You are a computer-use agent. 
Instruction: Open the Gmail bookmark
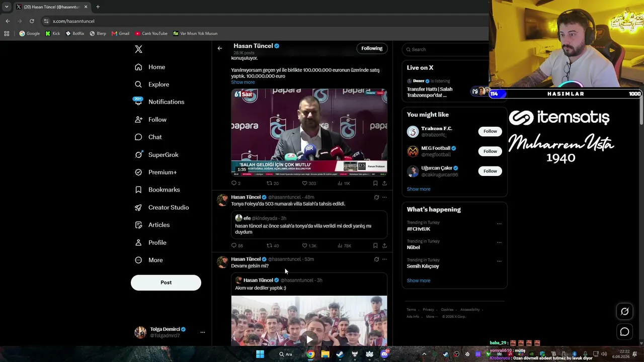[x=121, y=34]
